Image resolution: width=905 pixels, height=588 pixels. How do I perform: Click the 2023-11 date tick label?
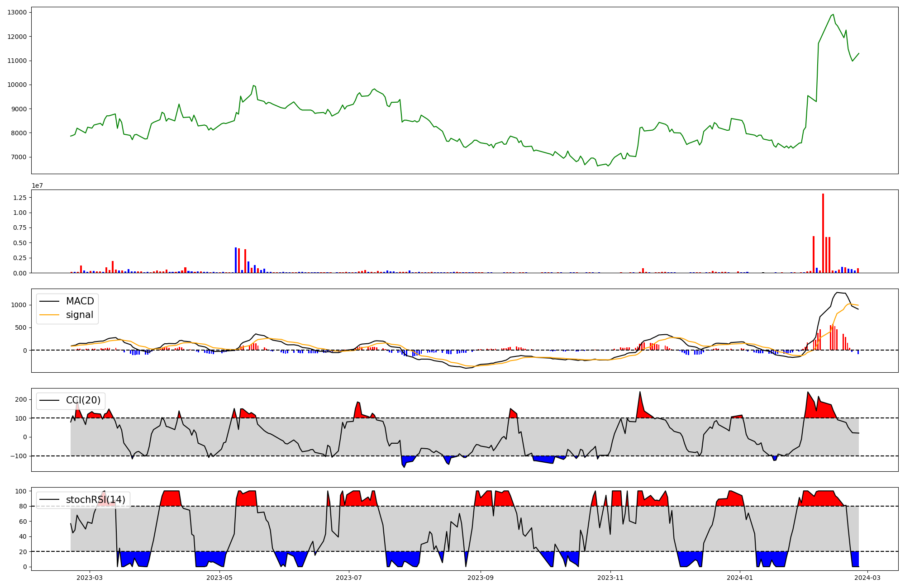[x=610, y=577]
